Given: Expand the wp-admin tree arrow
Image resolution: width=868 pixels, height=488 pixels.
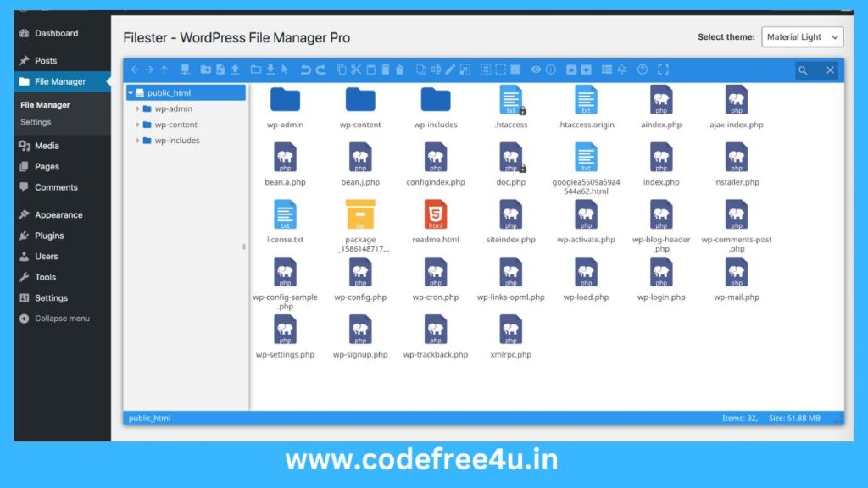Looking at the screenshot, I should [137, 109].
